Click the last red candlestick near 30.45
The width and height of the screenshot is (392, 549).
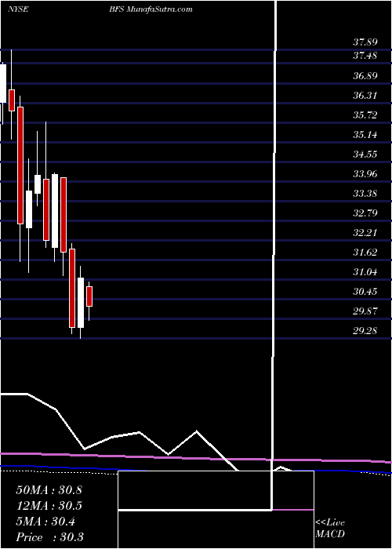(x=89, y=296)
